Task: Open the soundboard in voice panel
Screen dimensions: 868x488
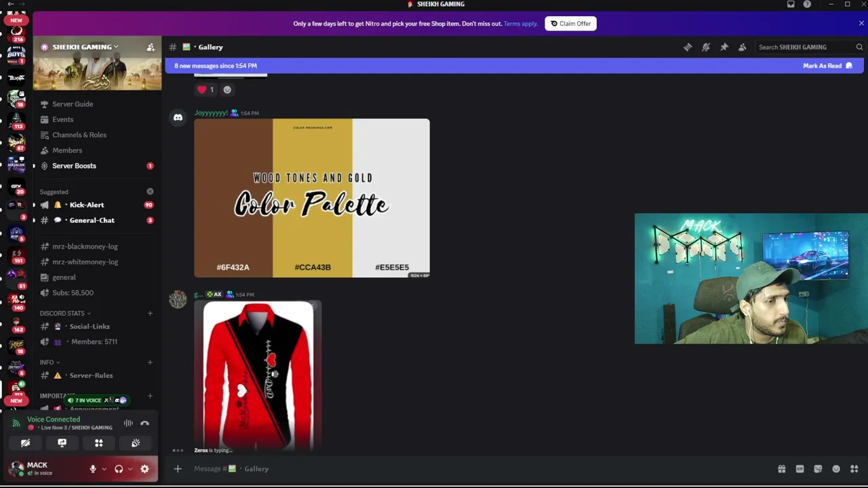Action: click(136, 443)
